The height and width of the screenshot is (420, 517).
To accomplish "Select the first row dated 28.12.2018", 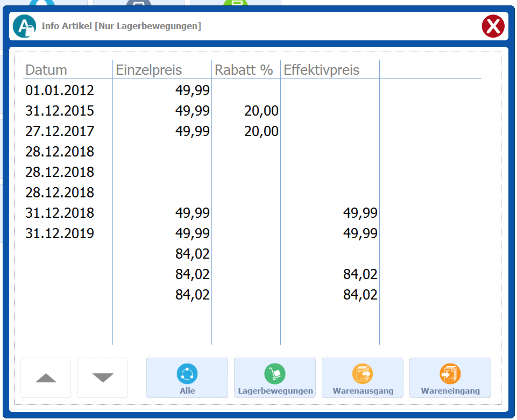I will click(x=60, y=152).
